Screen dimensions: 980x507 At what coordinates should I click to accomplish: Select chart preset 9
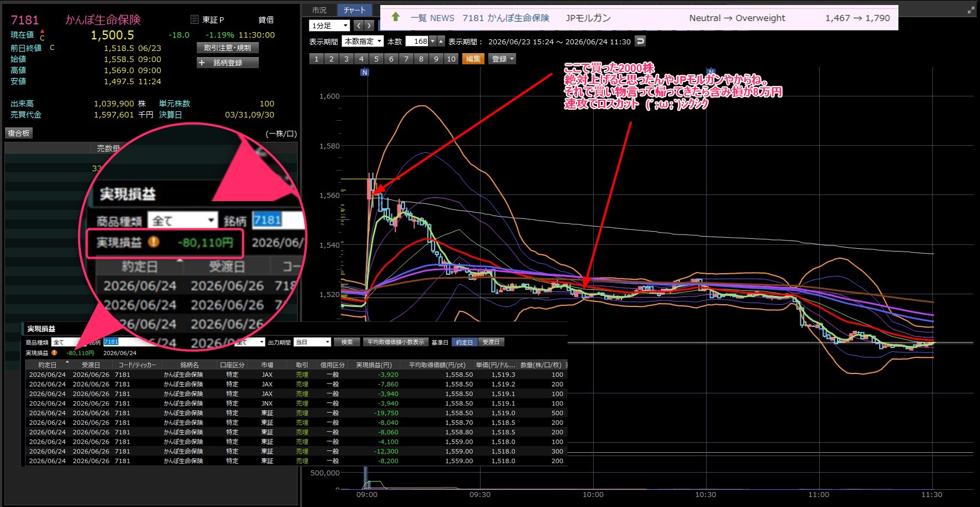coord(436,59)
